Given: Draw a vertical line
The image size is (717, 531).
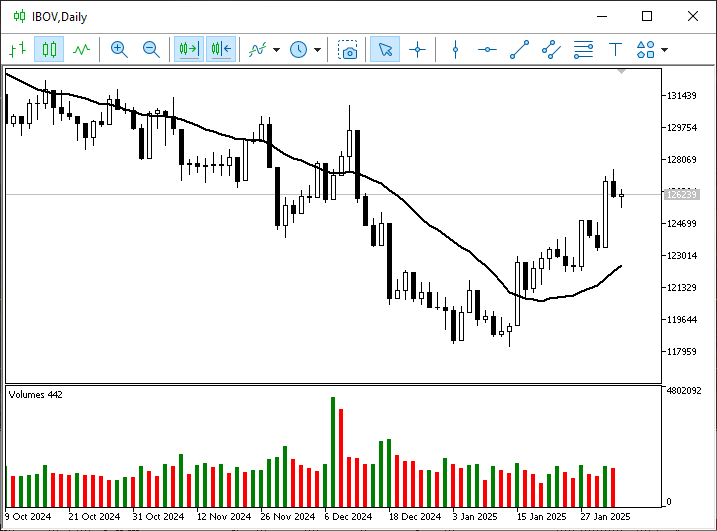Looking at the screenshot, I should (x=455, y=49).
